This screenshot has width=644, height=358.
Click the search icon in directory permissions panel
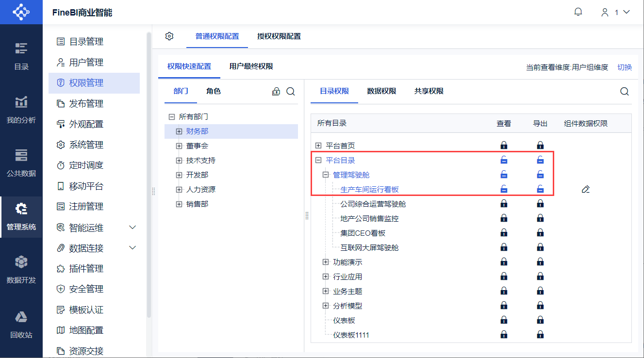pyautogui.click(x=625, y=92)
